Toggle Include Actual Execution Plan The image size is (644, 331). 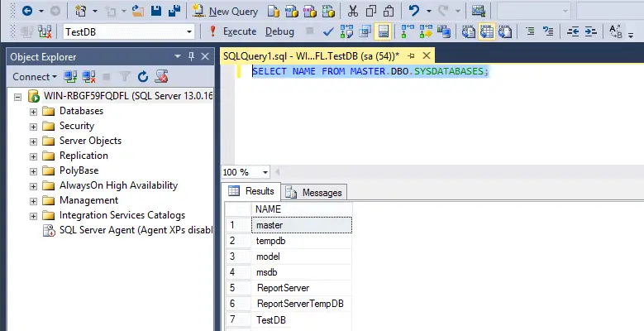coord(408,31)
